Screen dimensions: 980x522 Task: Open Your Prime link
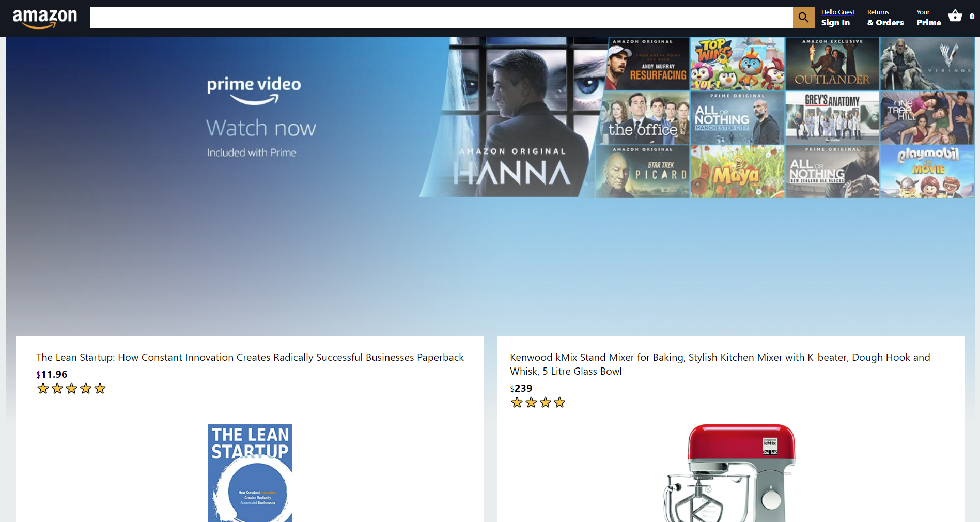(928, 18)
